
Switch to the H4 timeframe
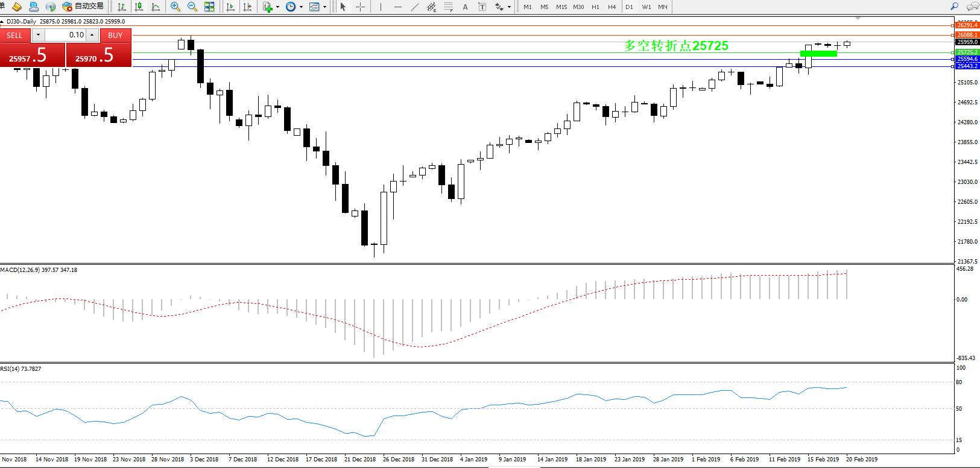pyautogui.click(x=612, y=7)
